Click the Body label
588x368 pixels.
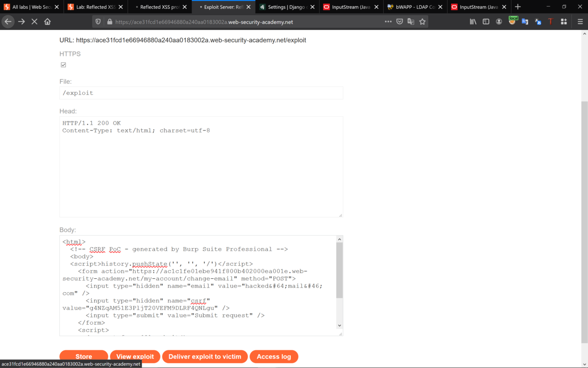[68, 230]
